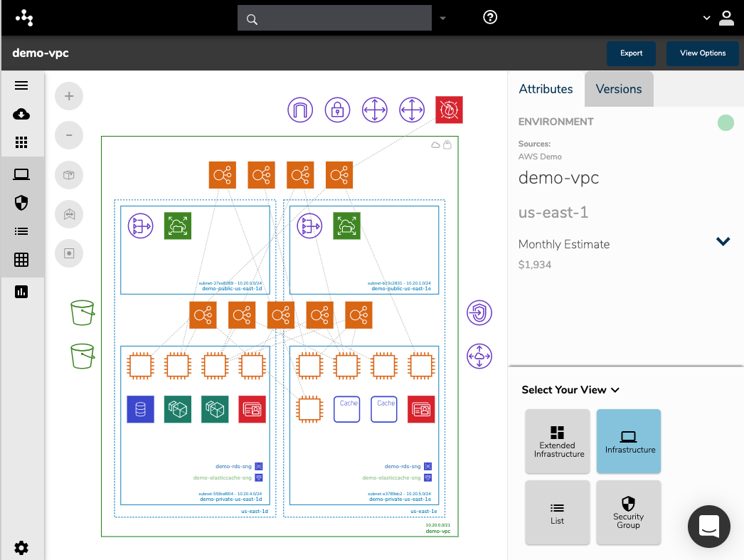Expand the Monthly Estimate chevron
The height and width of the screenshot is (560, 744).
pos(723,241)
